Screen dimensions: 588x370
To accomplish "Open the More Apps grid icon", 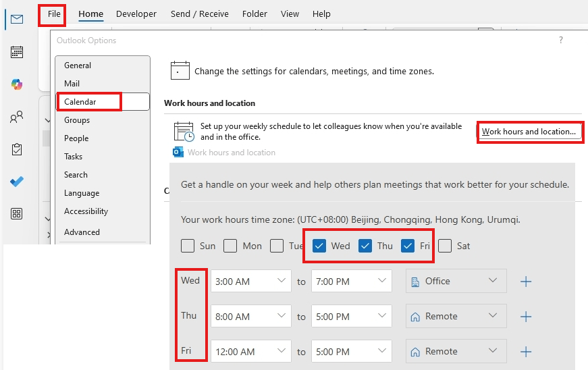I will point(17,213).
